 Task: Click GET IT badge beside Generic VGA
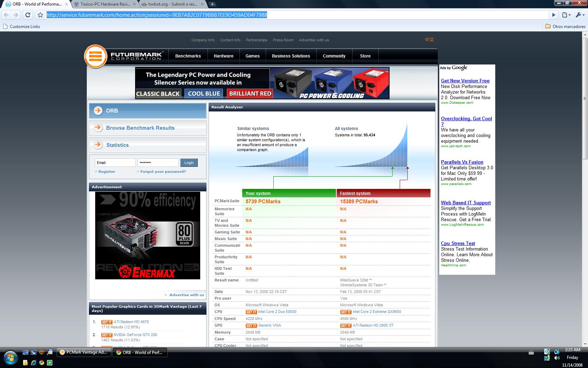point(251,326)
